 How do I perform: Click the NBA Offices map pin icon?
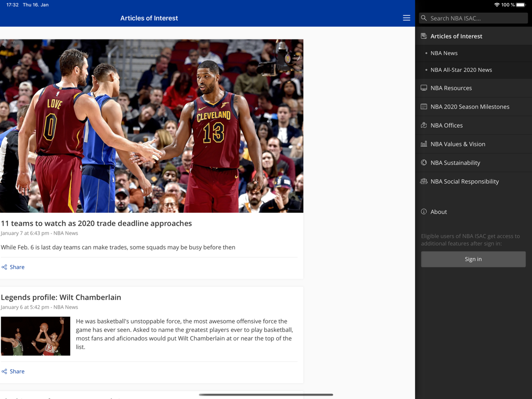[x=424, y=125]
